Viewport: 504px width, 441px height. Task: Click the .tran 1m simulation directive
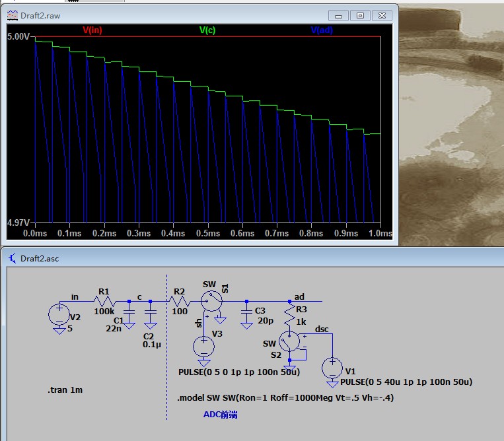[65, 390]
